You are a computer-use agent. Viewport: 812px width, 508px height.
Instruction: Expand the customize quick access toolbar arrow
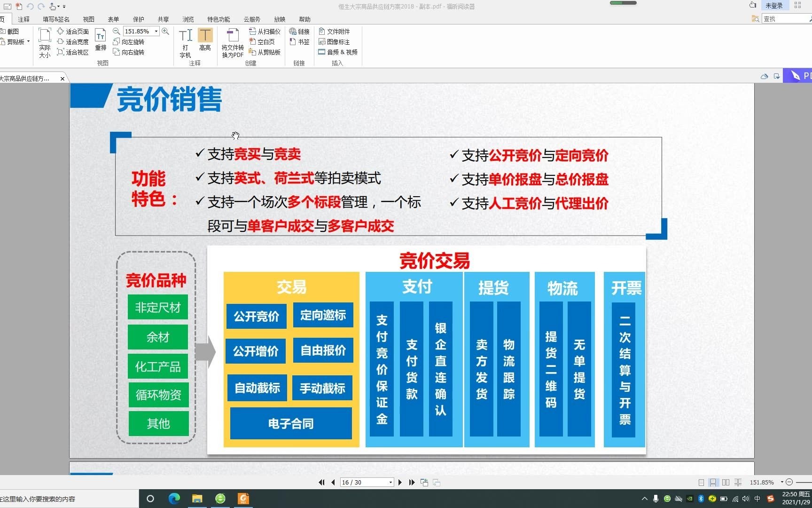coord(64,6)
